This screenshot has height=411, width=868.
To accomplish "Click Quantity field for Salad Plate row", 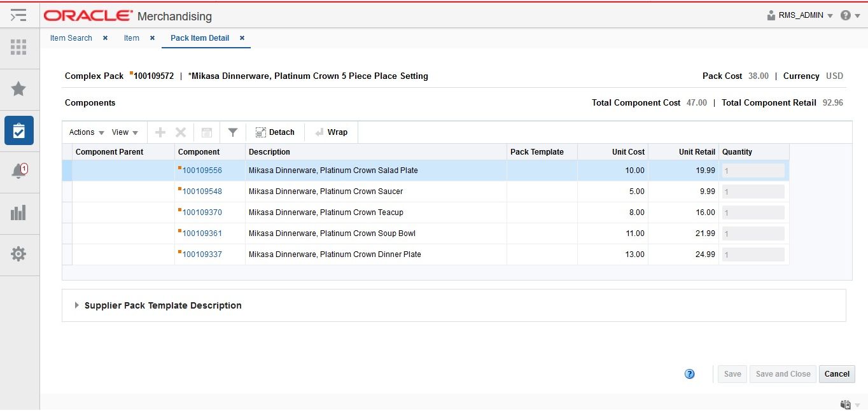I will tap(753, 171).
